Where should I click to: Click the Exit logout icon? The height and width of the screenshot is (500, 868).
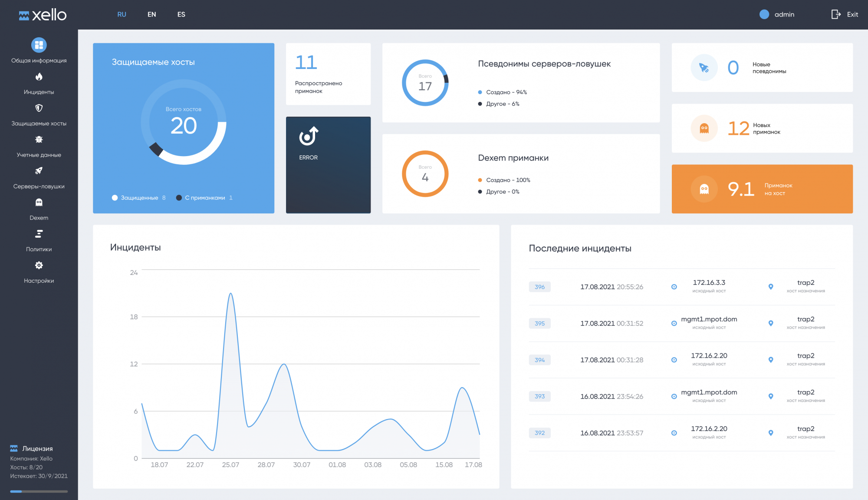835,14
